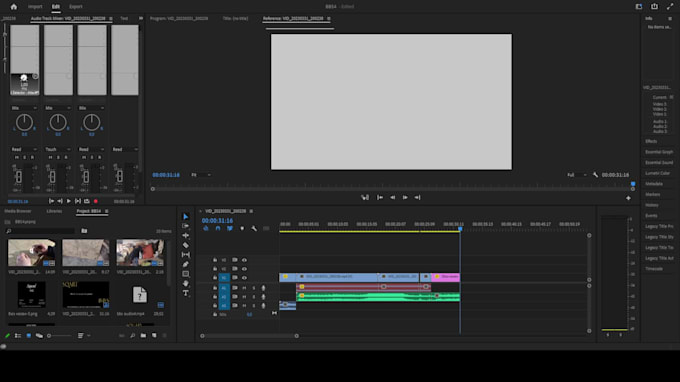
Task: Step back one frame in Reference monitor
Action: [392, 197]
